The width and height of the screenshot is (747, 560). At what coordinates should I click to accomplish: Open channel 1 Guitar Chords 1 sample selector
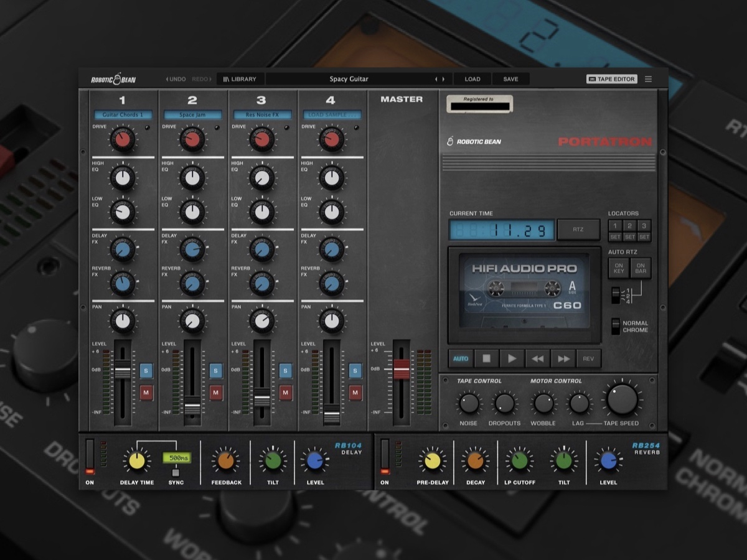[x=123, y=115]
